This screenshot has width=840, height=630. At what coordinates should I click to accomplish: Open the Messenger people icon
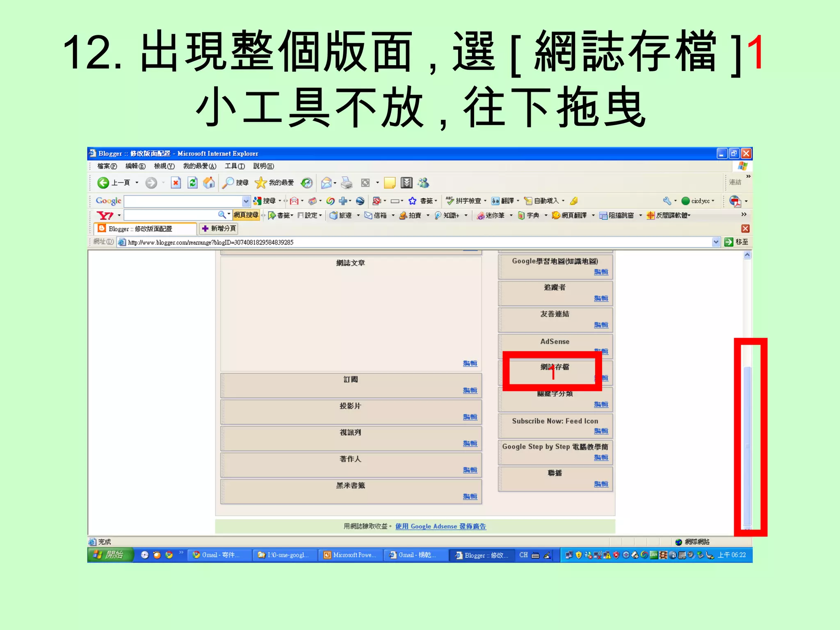[423, 183]
